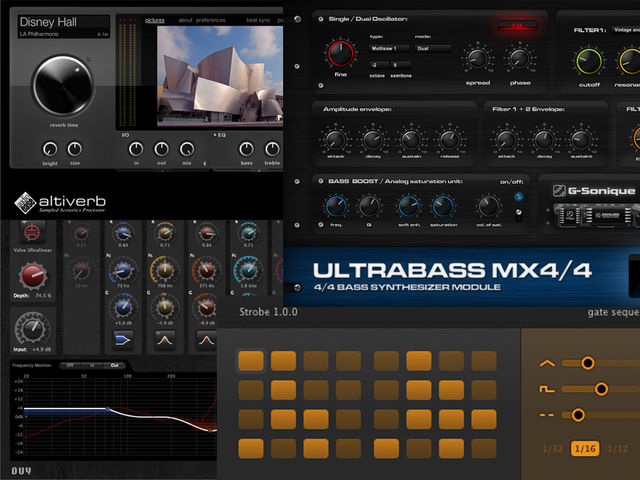640x480 pixels.
Task: Adjust the Strobe dashed-line slider handle
Action: (578, 415)
